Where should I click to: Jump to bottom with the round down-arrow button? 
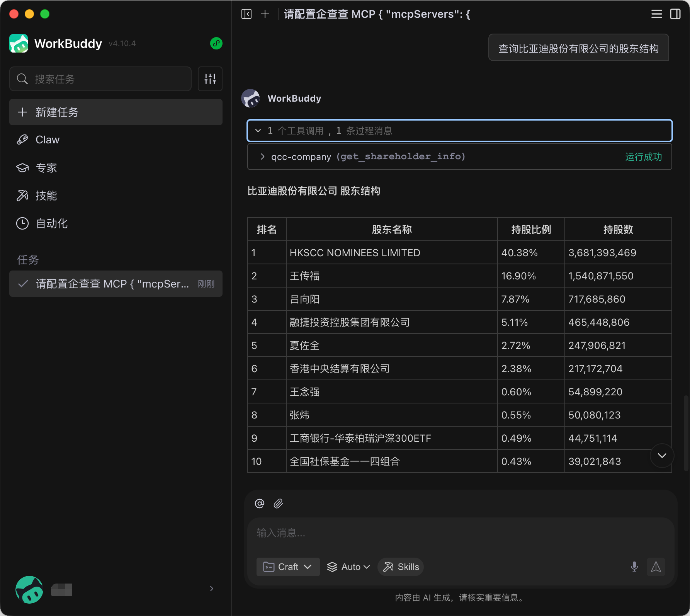click(x=662, y=456)
